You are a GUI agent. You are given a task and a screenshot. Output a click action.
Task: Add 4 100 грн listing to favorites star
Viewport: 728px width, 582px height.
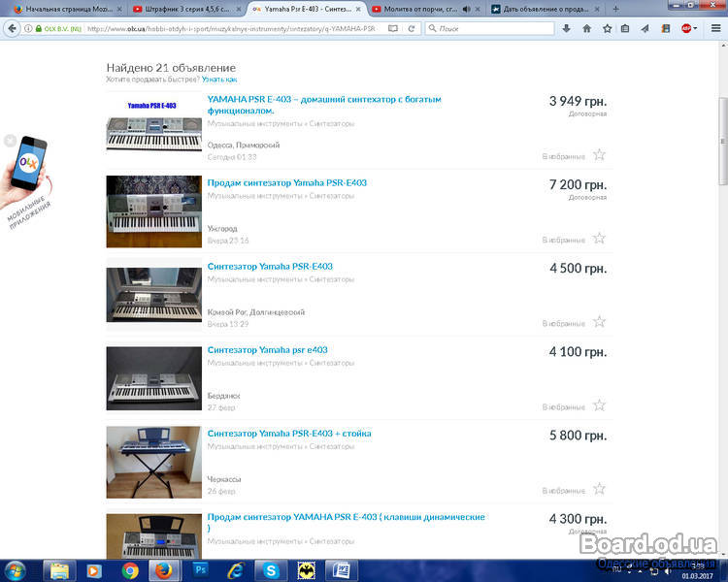pyautogui.click(x=599, y=405)
